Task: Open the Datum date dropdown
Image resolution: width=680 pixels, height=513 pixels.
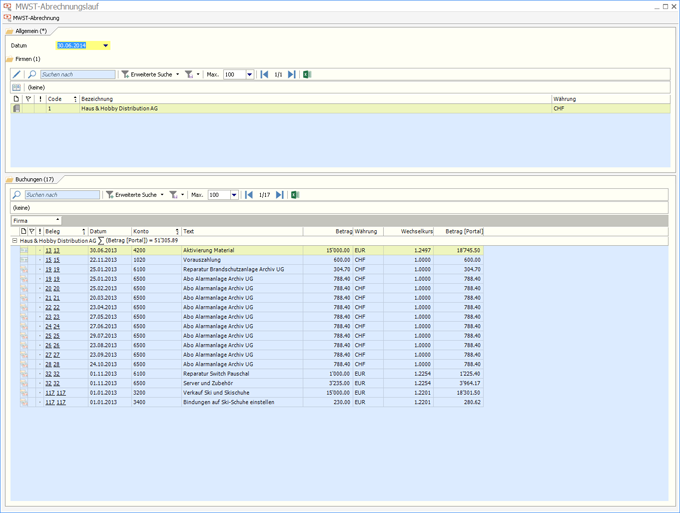Action: 105,46
